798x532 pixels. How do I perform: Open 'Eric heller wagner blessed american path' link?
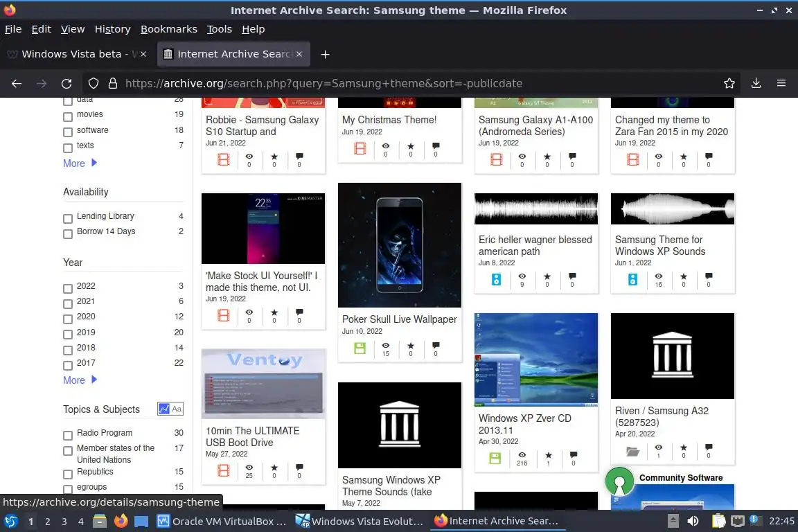(x=535, y=245)
